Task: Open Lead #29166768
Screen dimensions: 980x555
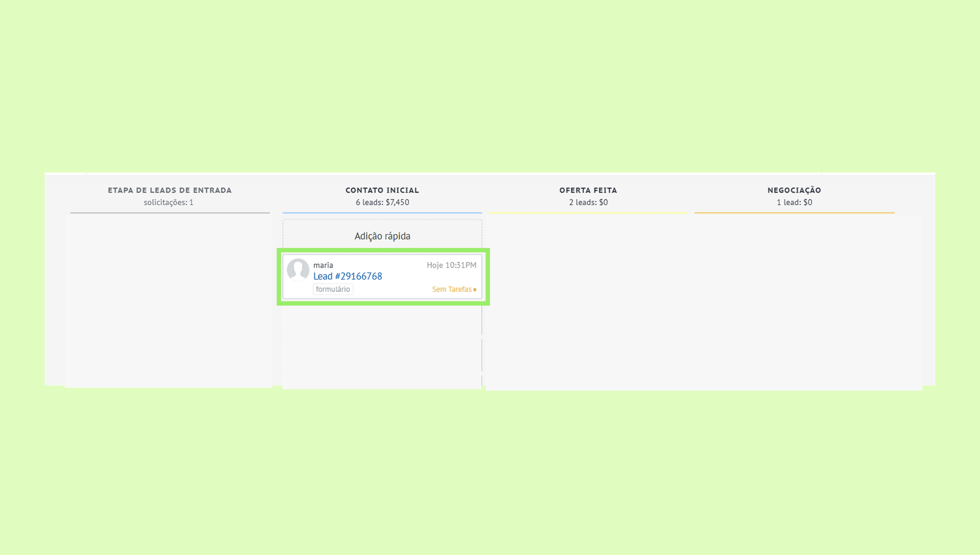Action: click(x=347, y=276)
